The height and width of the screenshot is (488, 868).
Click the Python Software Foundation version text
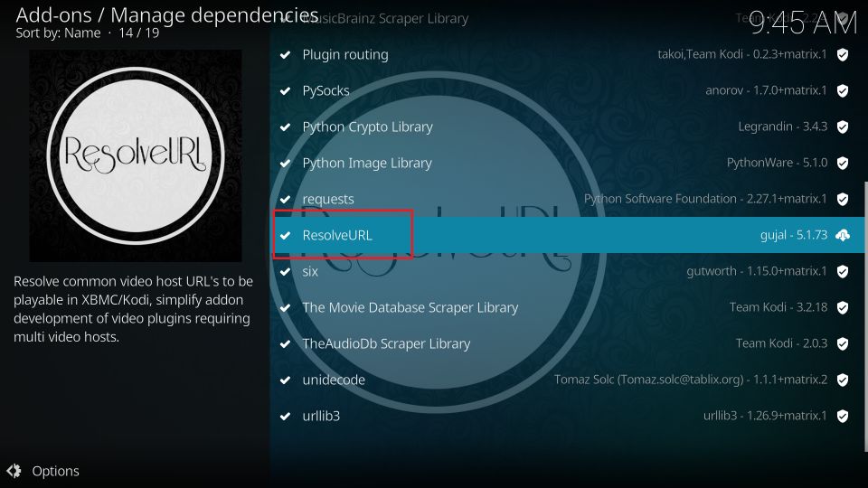tap(705, 199)
